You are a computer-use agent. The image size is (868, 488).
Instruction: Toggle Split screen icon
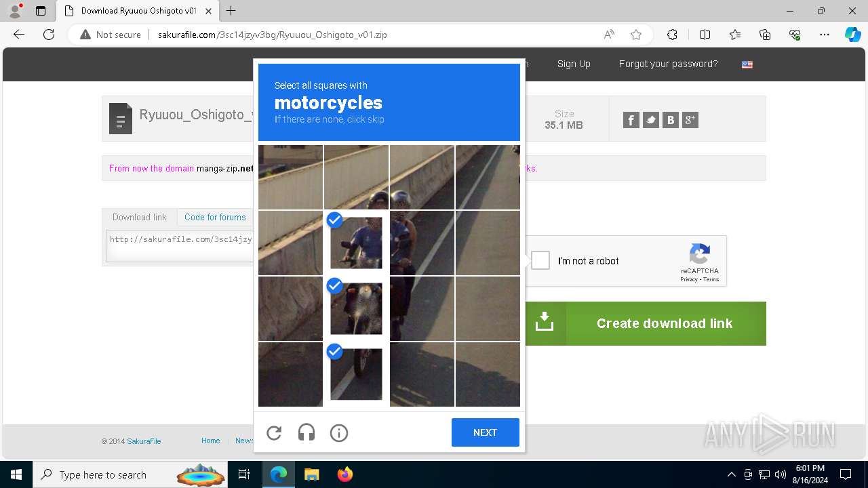pyautogui.click(x=705, y=35)
